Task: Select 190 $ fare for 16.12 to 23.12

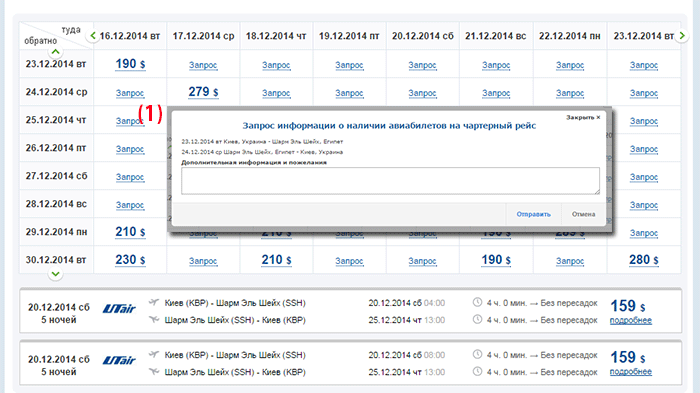Action: [x=130, y=64]
